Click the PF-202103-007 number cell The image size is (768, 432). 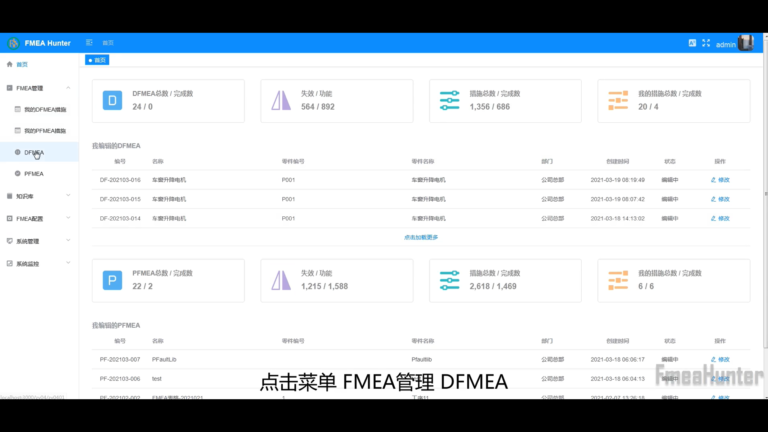pos(120,360)
